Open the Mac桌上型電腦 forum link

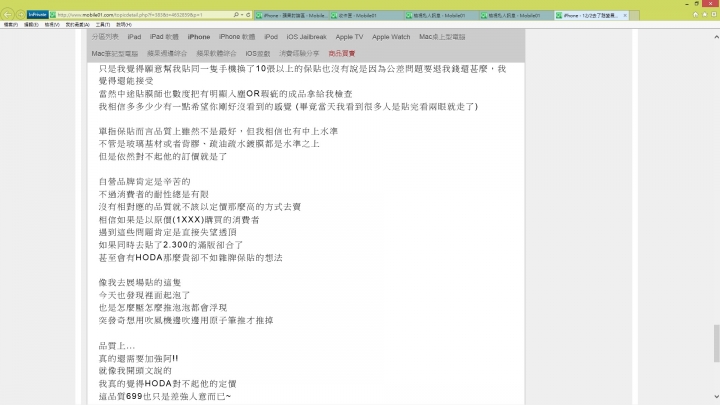click(x=442, y=37)
